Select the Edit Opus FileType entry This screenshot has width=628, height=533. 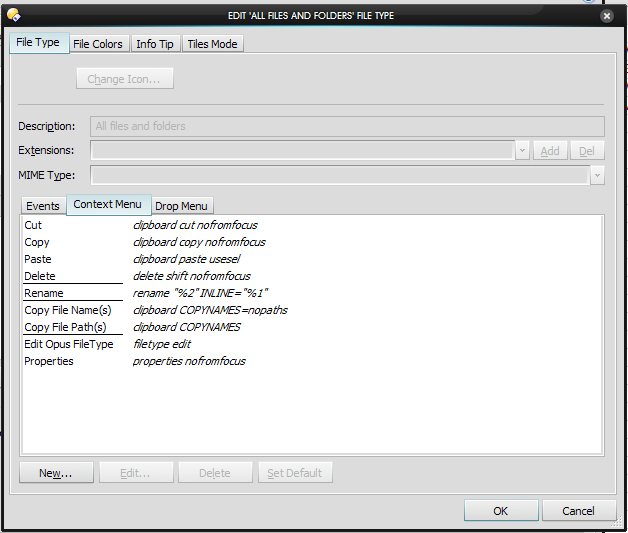69,344
